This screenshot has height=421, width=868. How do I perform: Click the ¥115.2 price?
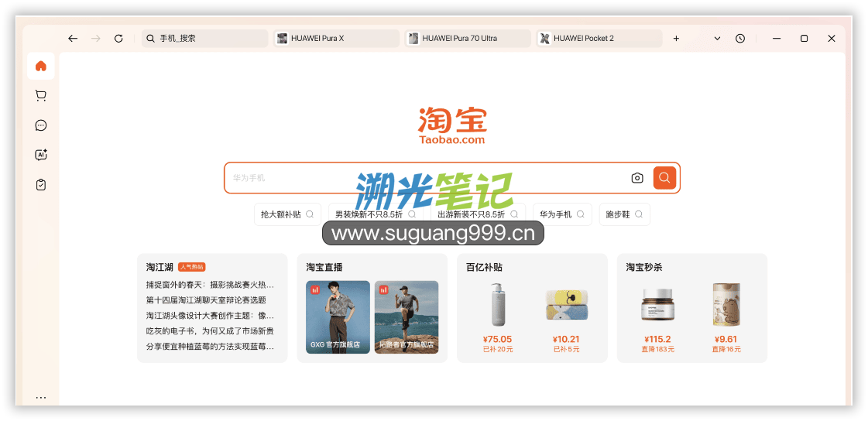coord(657,339)
